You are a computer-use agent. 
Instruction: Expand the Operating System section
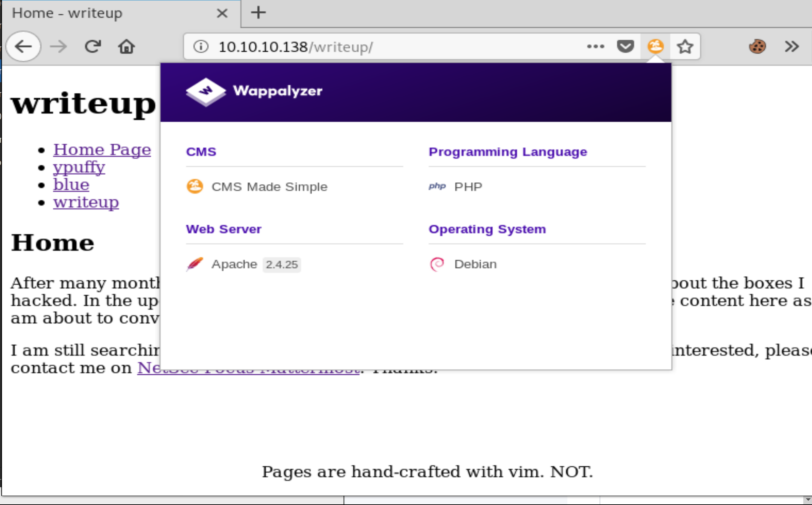pyautogui.click(x=488, y=229)
